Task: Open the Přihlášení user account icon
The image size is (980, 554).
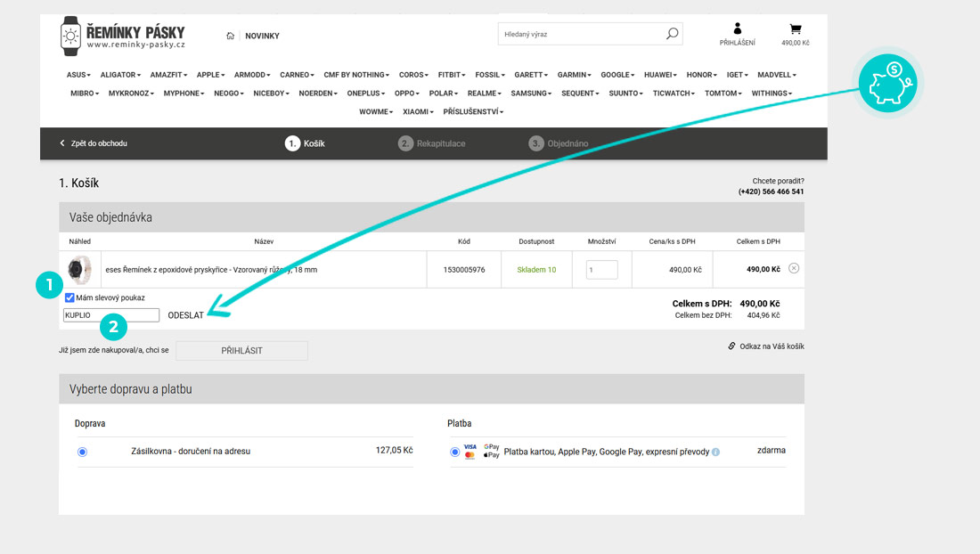Action: pos(737,29)
